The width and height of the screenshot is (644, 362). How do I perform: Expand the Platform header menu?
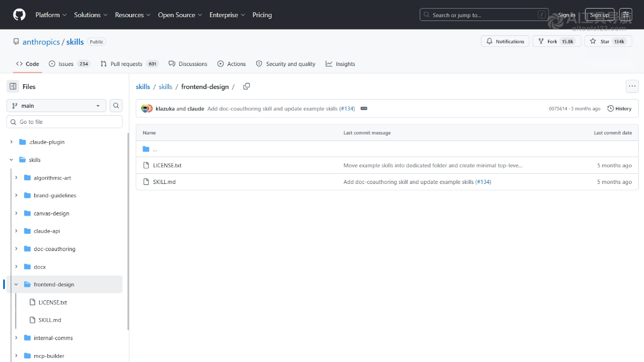coord(51,15)
